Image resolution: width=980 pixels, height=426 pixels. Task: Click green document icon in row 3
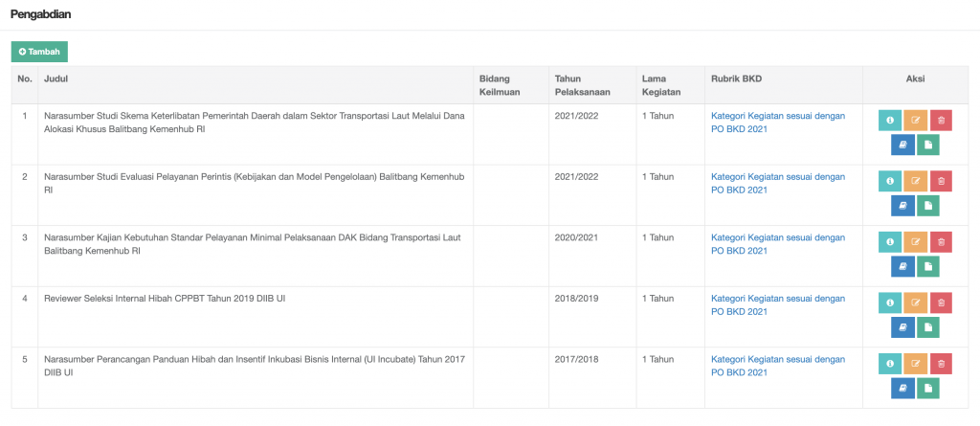coord(928,266)
